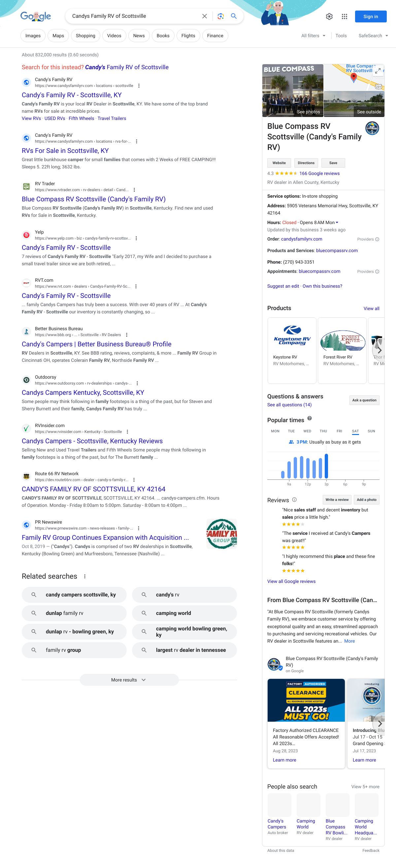Image resolution: width=396 pixels, height=868 pixels.
Task: Open the Google apps grid
Action: 345,16
